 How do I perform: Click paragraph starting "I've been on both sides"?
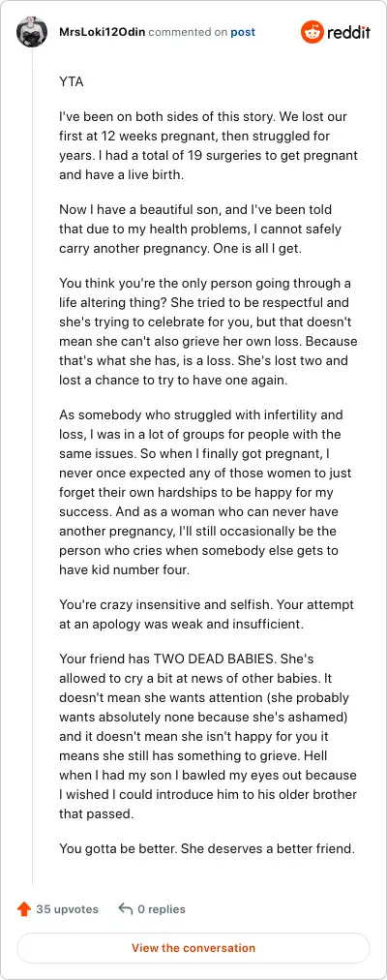pos(208,146)
